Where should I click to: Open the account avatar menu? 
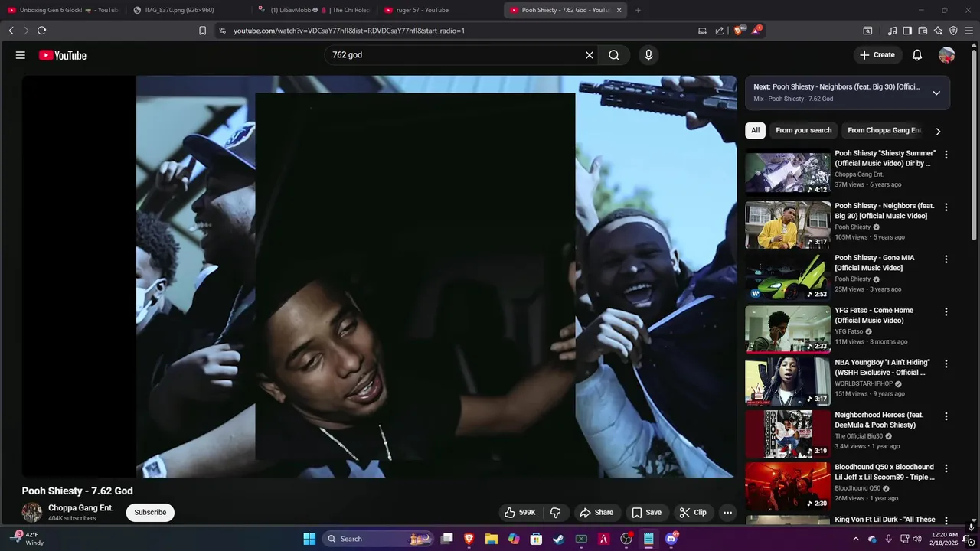coord(947,55)
